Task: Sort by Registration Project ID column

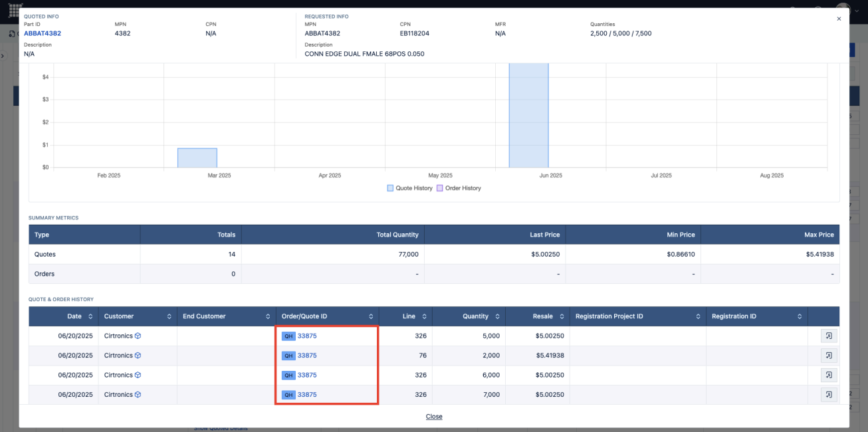Action: pyautogui.click(x=698, y=316)
